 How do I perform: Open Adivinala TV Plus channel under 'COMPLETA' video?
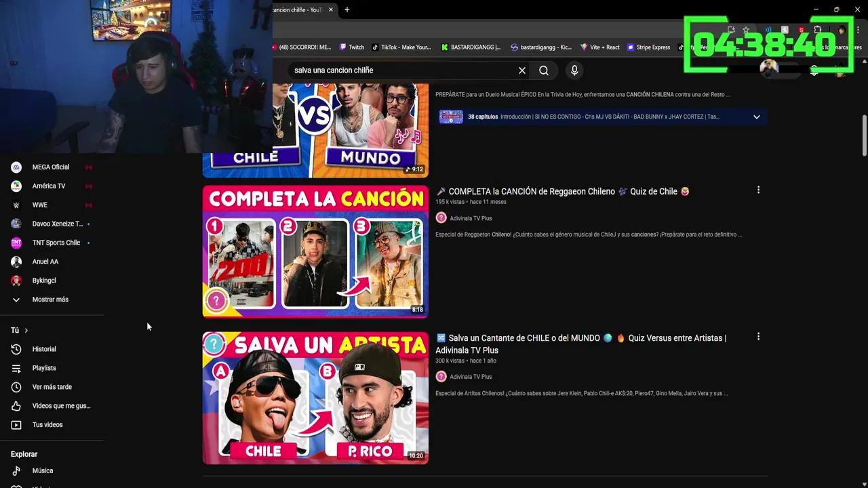pyautogui.click(x=471, y=218)
